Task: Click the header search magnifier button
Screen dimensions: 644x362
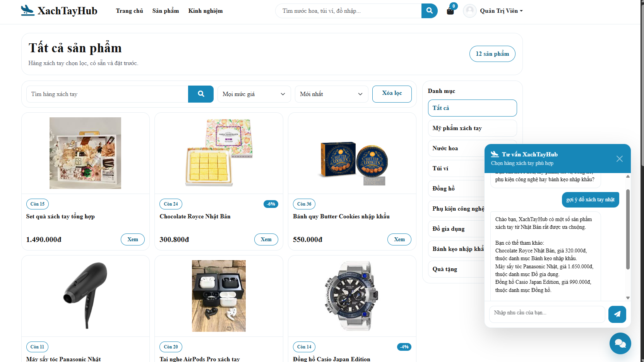Action: (x=429, y=11)
